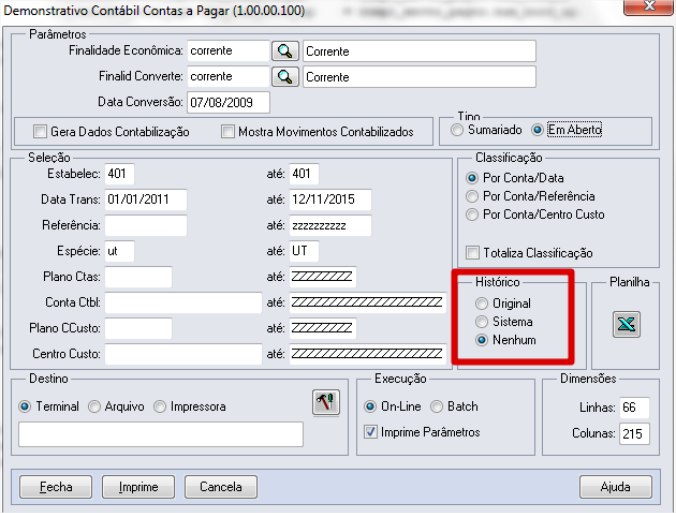Click the Cancela button

pyautogui.click(x=221, y=487)
